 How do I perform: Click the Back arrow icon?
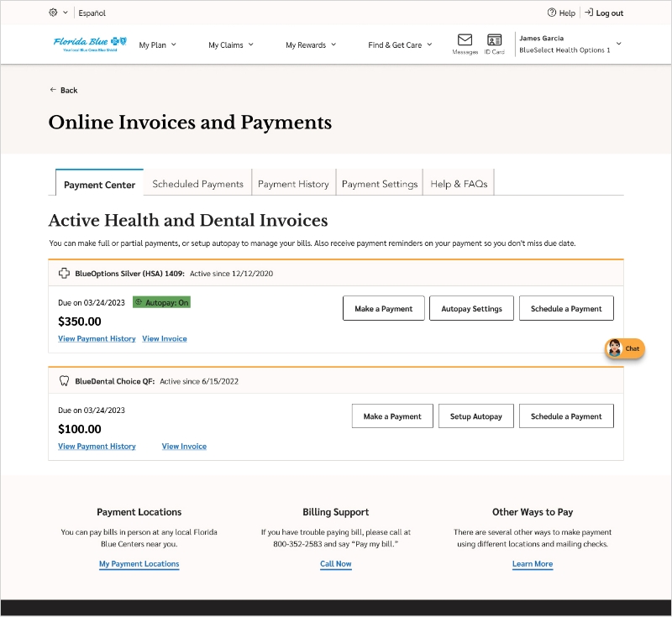click(x=53, y=90)
